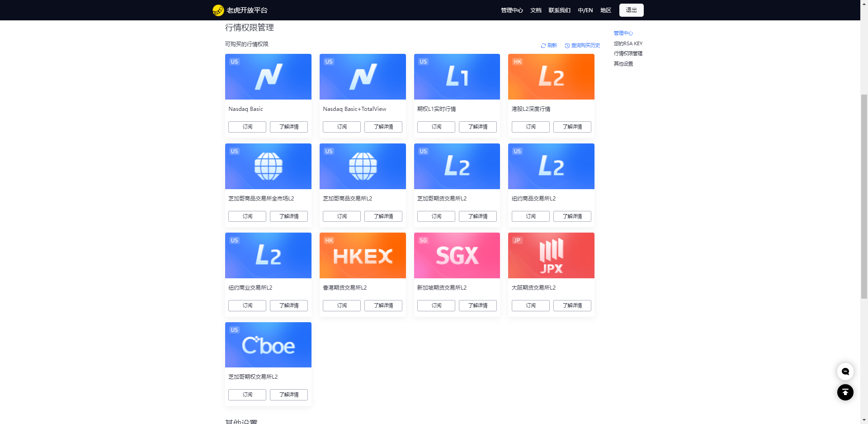868x424 pixels.
Task: Open the 文档 top navigation item
Action: tap(536, 10)
